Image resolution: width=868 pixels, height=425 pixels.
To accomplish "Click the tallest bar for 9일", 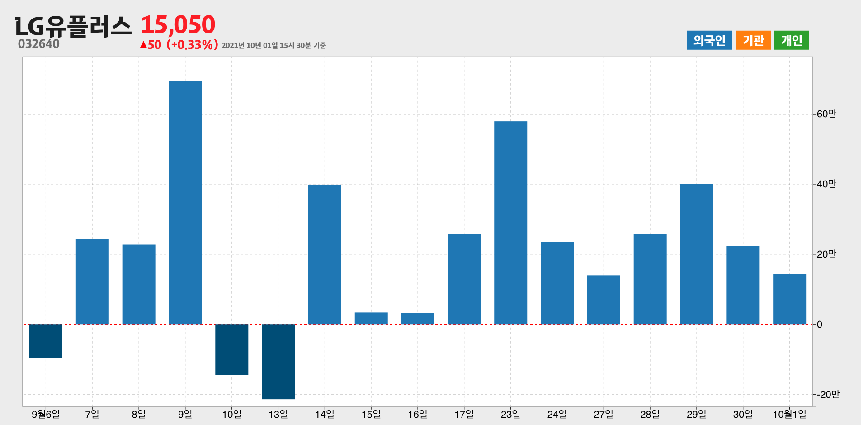I will click(185, 203).
